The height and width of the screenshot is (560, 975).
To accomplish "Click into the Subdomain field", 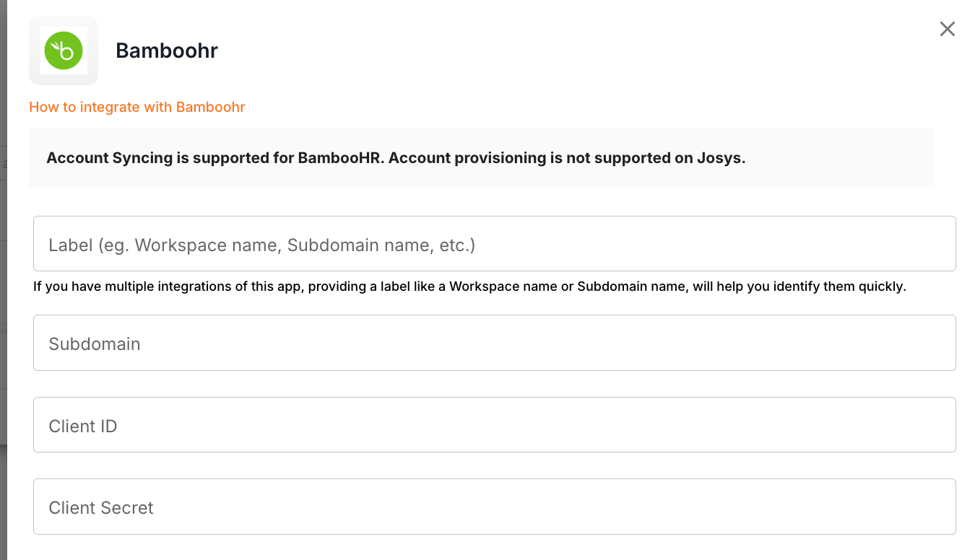I will [494, 343].
